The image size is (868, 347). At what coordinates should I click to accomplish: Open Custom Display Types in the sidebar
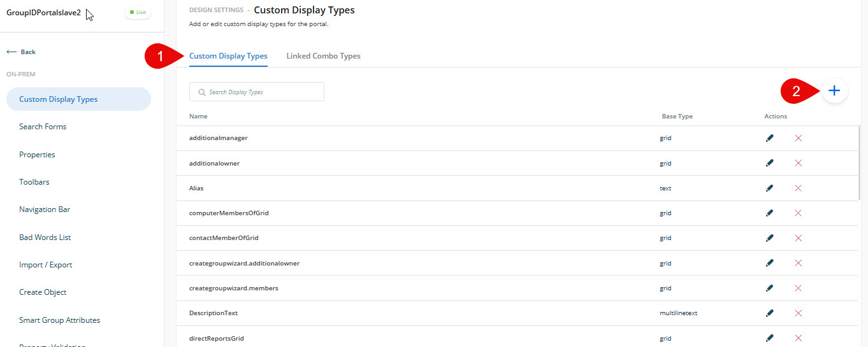point(78,99)
